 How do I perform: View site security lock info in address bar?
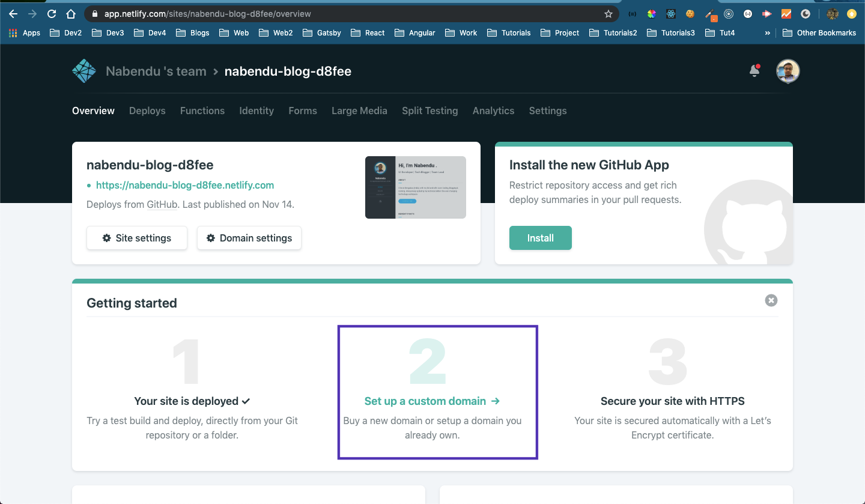(95, 14)
